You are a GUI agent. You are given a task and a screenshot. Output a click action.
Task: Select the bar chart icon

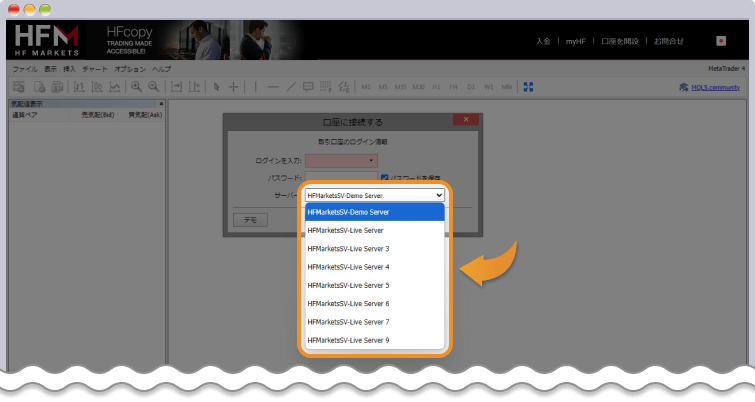tap(79, 87)
